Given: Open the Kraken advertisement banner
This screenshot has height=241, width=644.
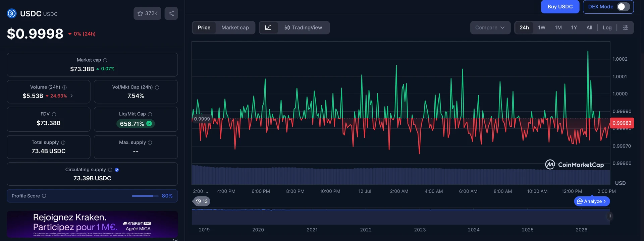Looking at the screenshot, I should [92, 224].
